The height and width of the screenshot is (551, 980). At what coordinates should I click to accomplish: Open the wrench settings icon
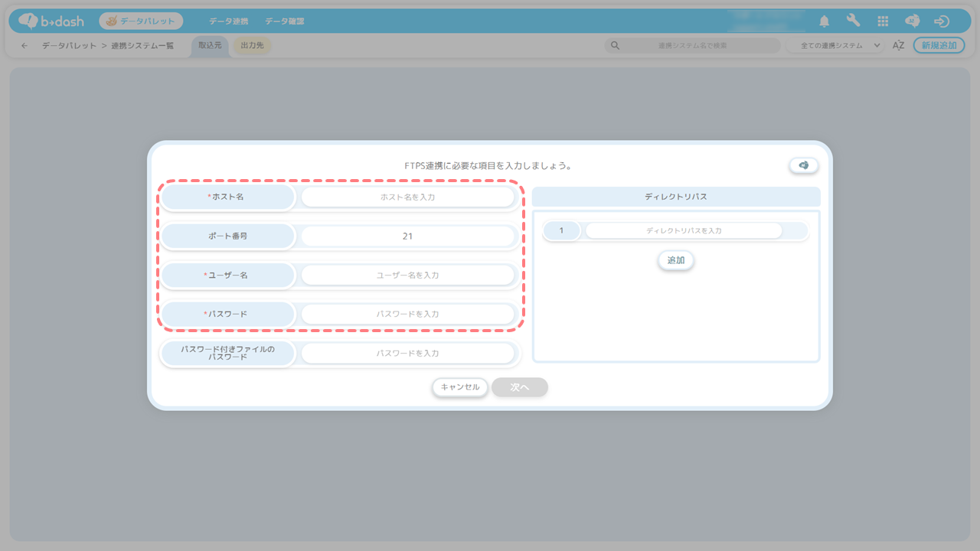click(853, 21)
